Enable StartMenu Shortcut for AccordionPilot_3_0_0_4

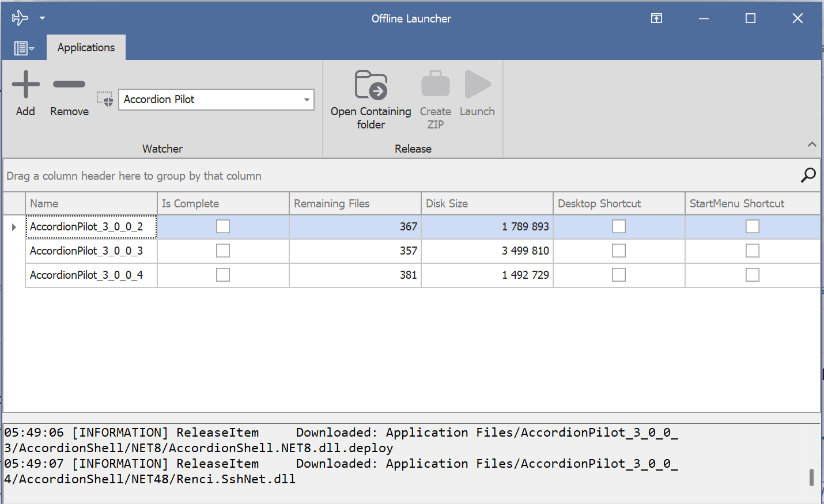coord(752,275)
